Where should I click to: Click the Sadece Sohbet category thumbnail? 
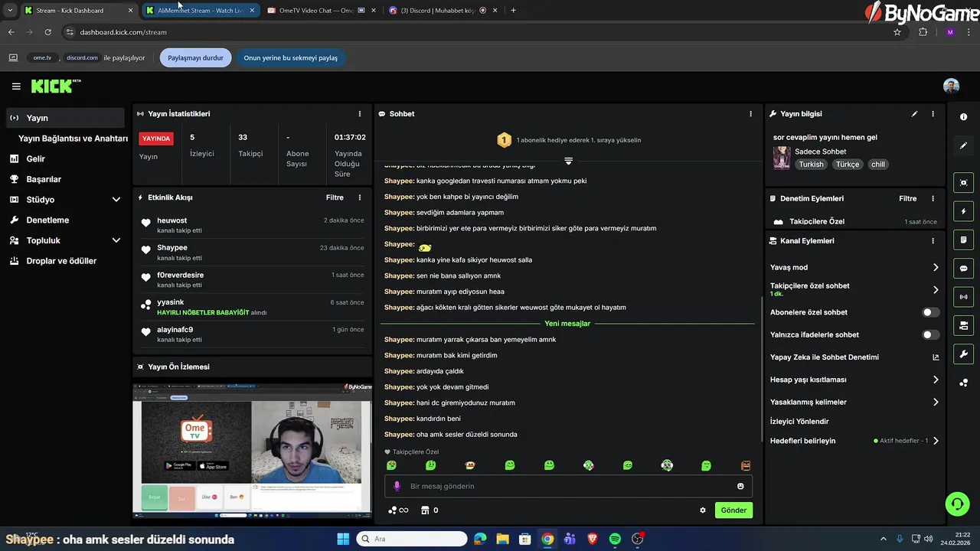coord(782,158)
